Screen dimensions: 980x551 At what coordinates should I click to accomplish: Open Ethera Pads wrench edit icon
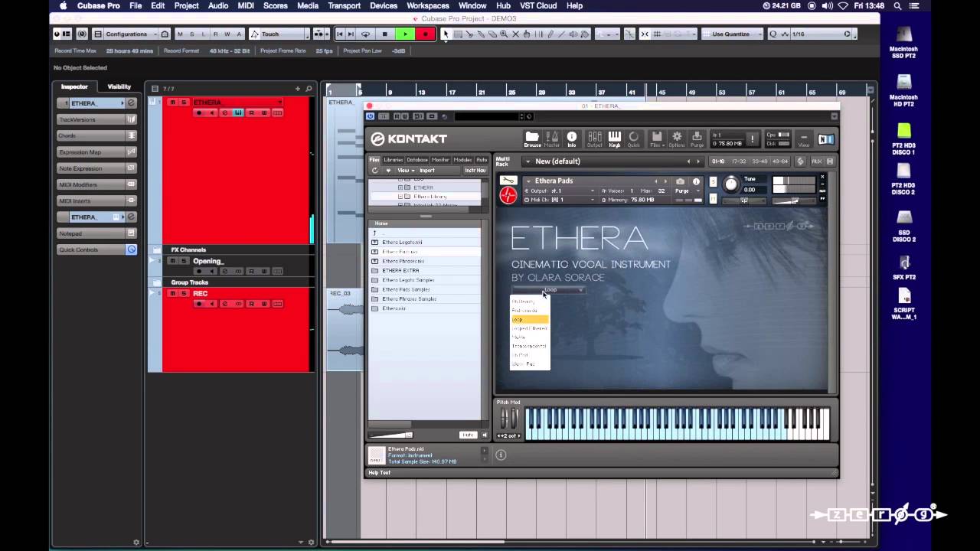coord(508,181)
